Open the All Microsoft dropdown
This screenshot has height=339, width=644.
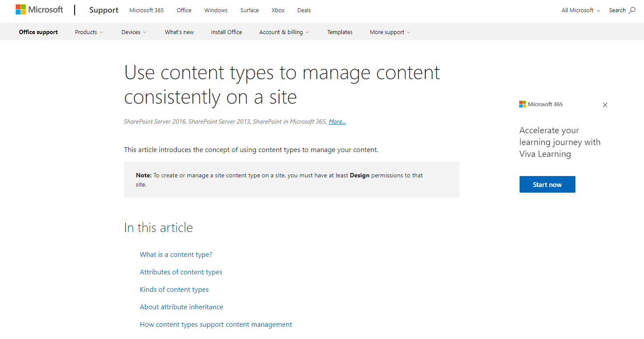(x=580, y=10)
